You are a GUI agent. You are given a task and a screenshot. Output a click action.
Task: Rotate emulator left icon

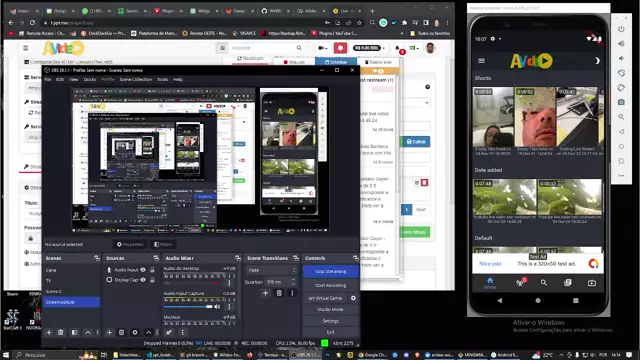point(621,73)
